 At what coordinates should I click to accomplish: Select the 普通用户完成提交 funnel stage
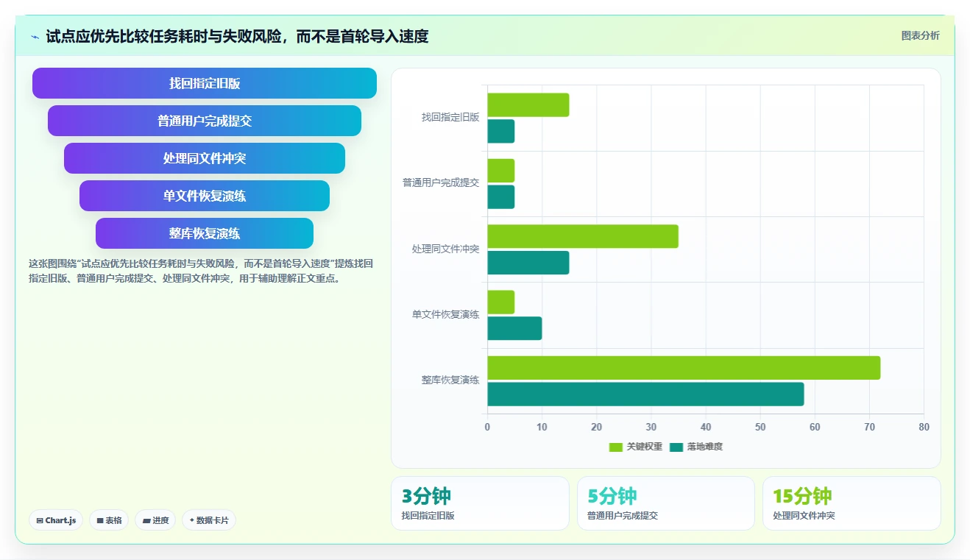[x=205, y=121]
